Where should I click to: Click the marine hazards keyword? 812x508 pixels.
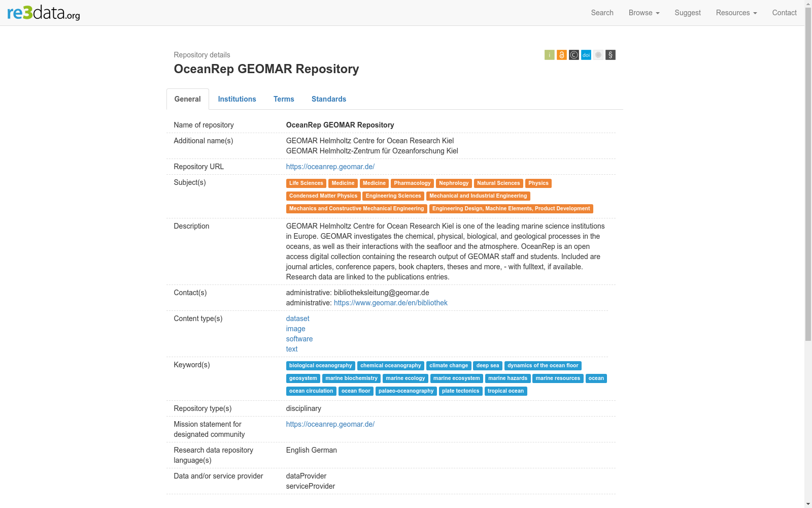(x=508, y=378)
